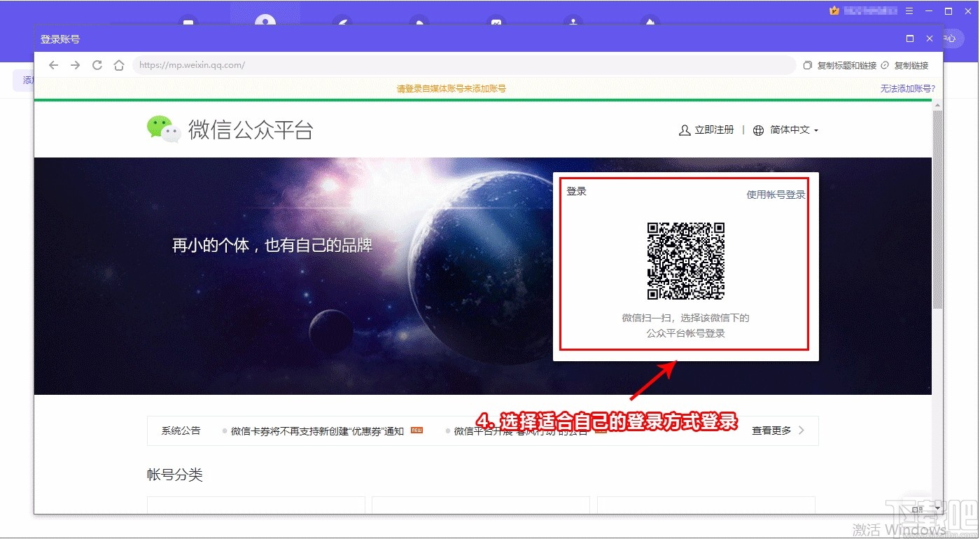Expand 查看更多 via its chevron
Screen dimensions: 980x539
pyautogui.click(x=802, y=430)
